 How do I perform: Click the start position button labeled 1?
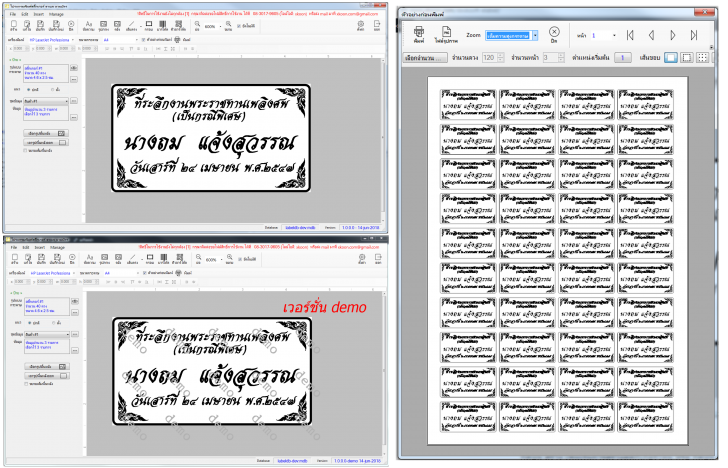tap(623, 58)
